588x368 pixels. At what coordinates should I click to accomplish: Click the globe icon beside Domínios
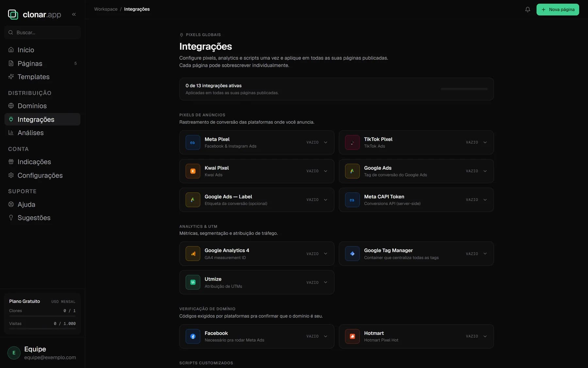[x=11, y=106]
